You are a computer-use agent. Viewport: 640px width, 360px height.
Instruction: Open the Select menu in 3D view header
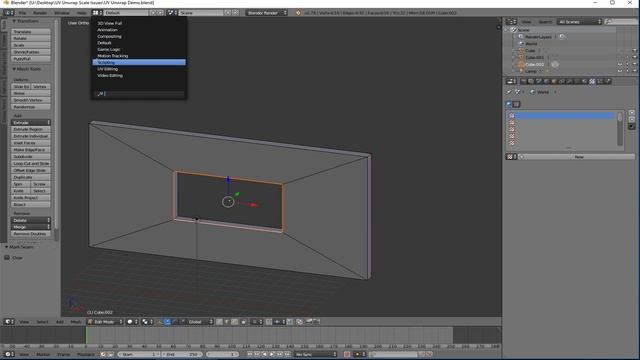(x=42, y=322)
